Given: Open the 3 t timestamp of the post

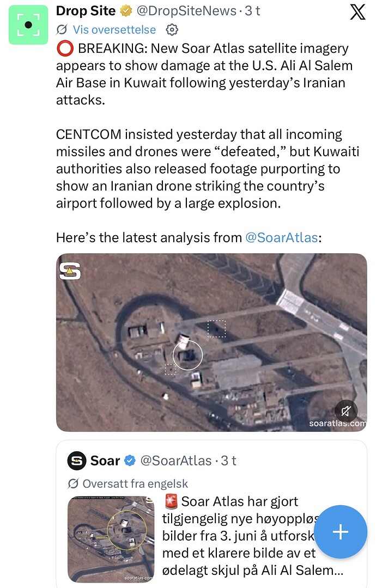Looking at the screenshot, I should [x=252, y=11].
